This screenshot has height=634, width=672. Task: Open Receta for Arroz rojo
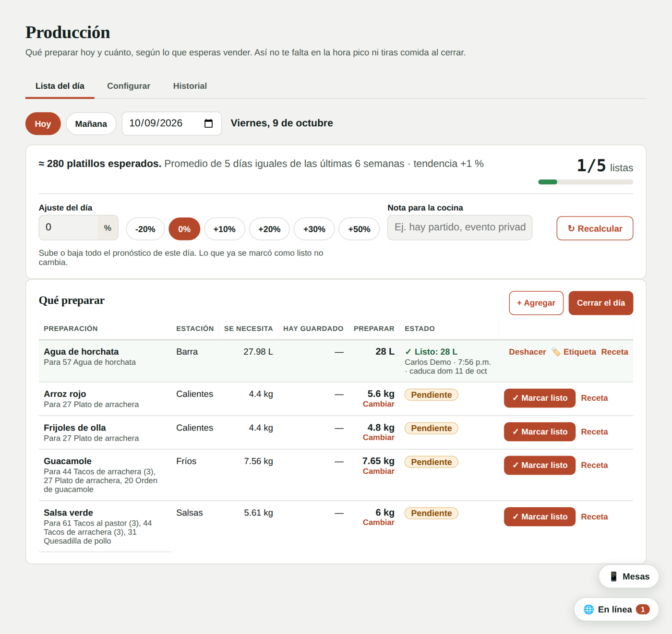click(594, 398)
